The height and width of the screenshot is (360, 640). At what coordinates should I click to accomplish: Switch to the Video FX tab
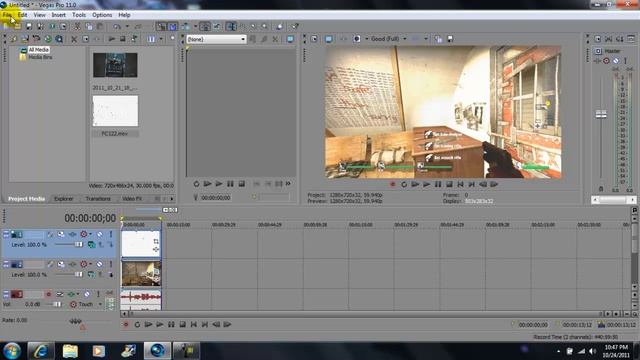pos(132,199)
